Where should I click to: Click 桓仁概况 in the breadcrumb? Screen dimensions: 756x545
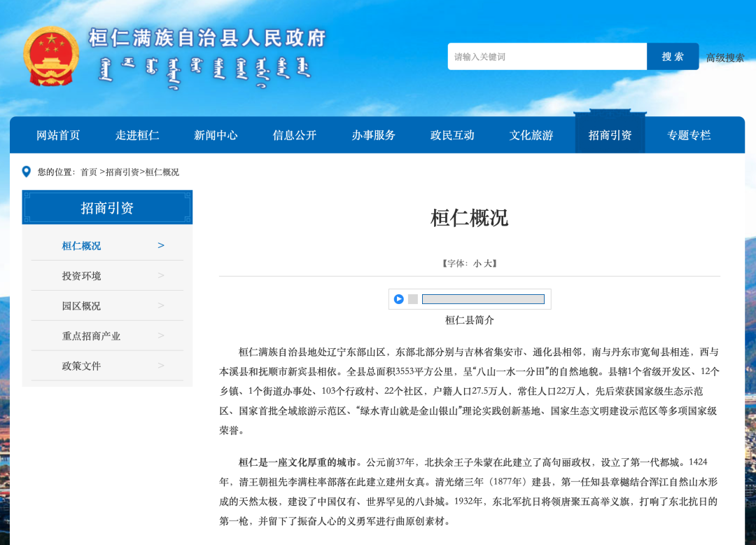(x=162, y=172)
